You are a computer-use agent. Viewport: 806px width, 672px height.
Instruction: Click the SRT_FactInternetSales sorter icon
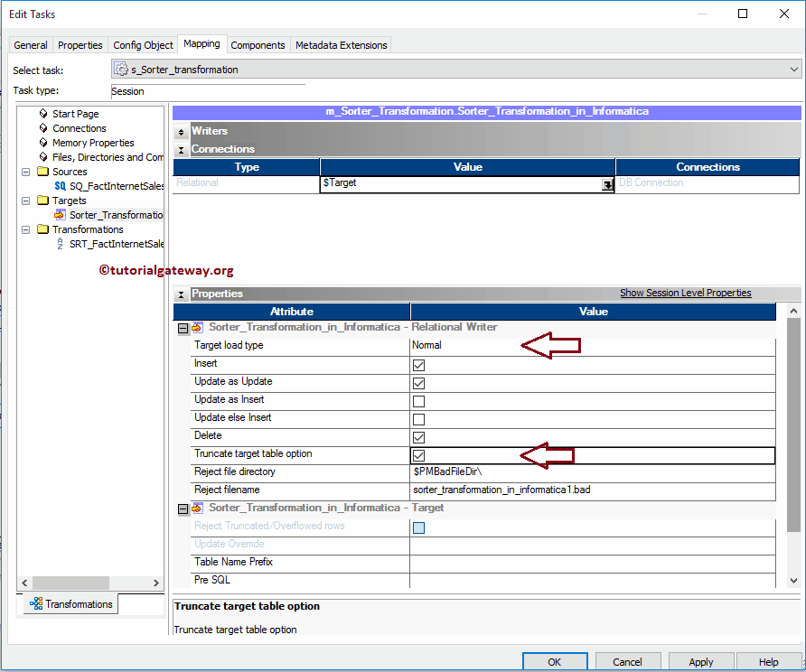click(61, 244)
